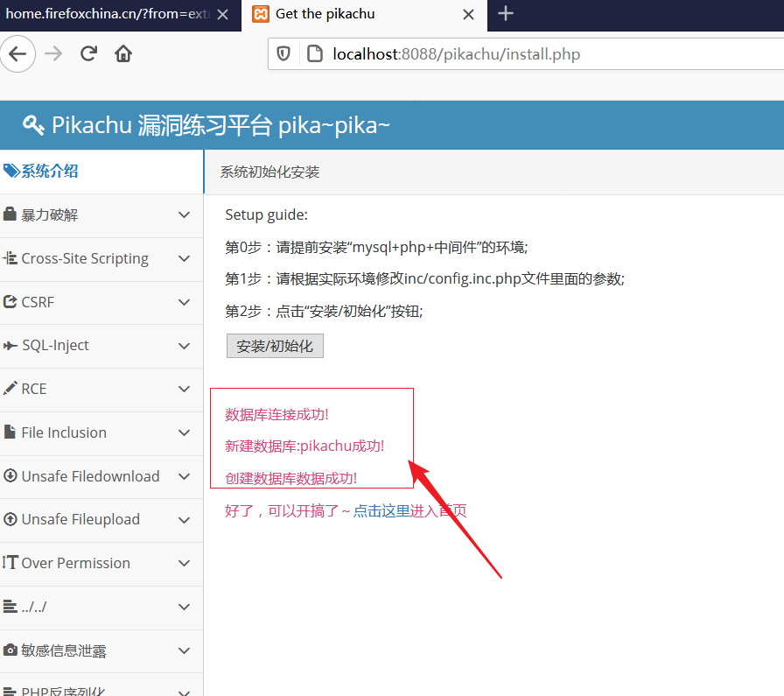Click the tag icon beside 系统介绍
The image size is (784, 696).
[11, 171]
